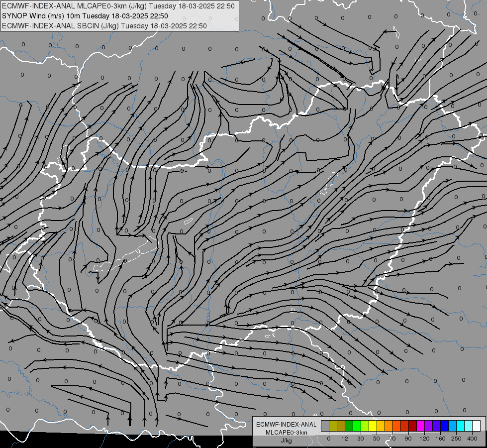Click the dark red legend swatch

pyautogui.click(x=413, y=426)
